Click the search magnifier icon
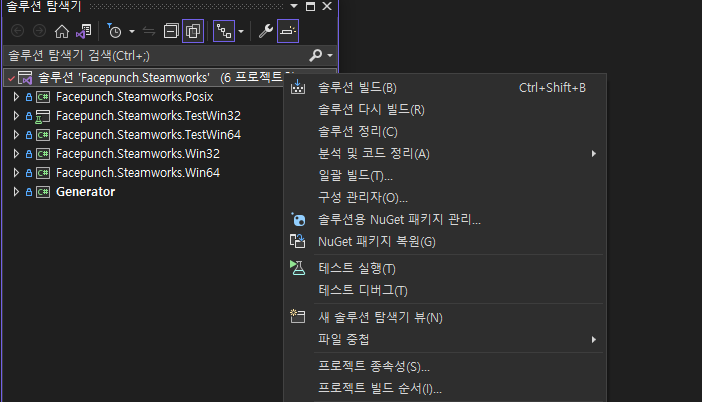Screen dimensions: 702x402 316,55
